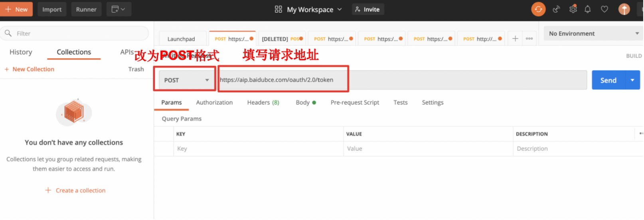Open the Runner
The height and width of the screenshot is (220, 644).
pyautogui.click(x=86, y=9)
